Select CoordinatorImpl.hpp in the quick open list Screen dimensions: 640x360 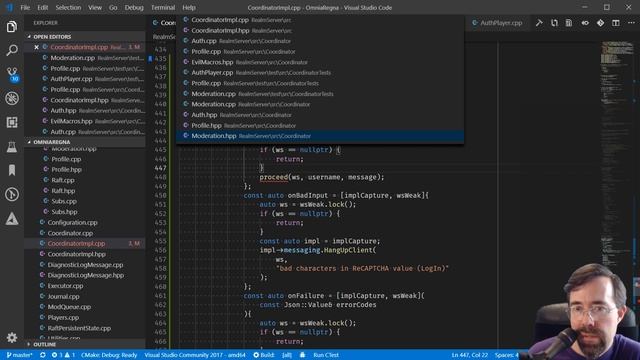[x=320, y=31]
